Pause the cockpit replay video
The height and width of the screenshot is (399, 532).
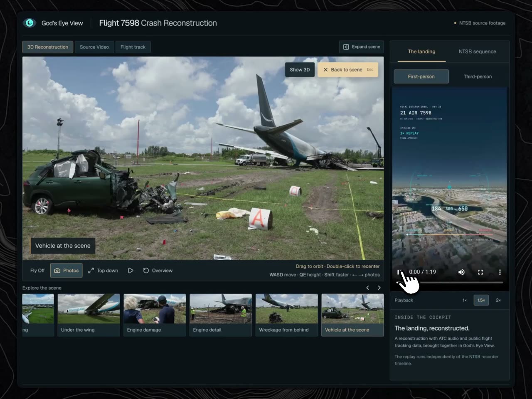coord(399,272)
